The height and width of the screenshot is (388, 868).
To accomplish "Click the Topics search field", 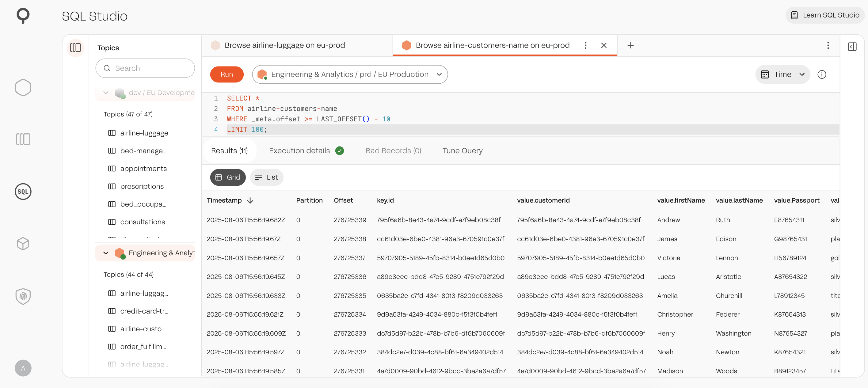I will pos(145,68).
